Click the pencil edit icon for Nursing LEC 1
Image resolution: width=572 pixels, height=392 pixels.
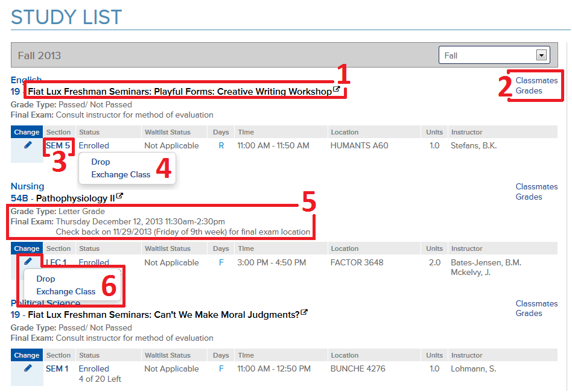[28, 261]
